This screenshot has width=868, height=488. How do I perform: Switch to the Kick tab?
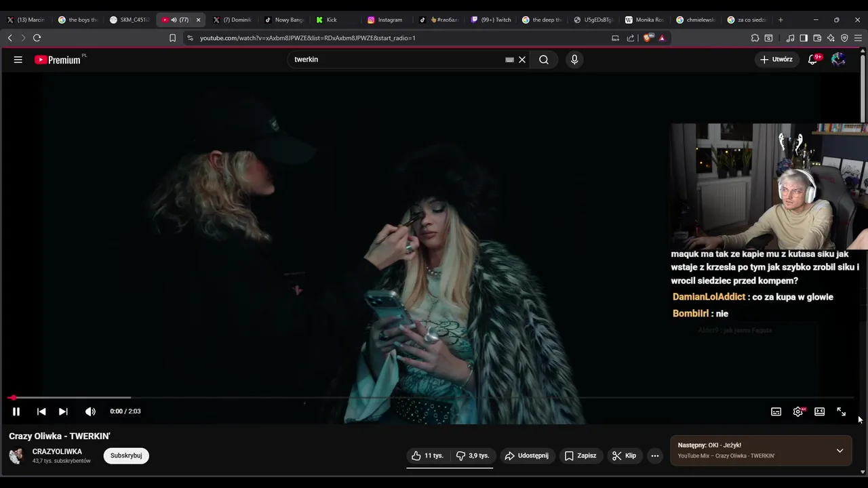coord(335,20)
